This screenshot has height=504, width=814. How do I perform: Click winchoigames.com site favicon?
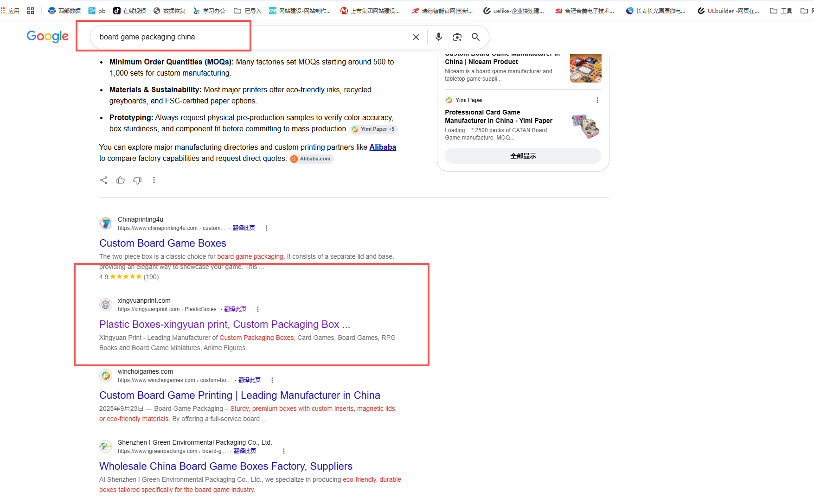[x=106, y=376]
